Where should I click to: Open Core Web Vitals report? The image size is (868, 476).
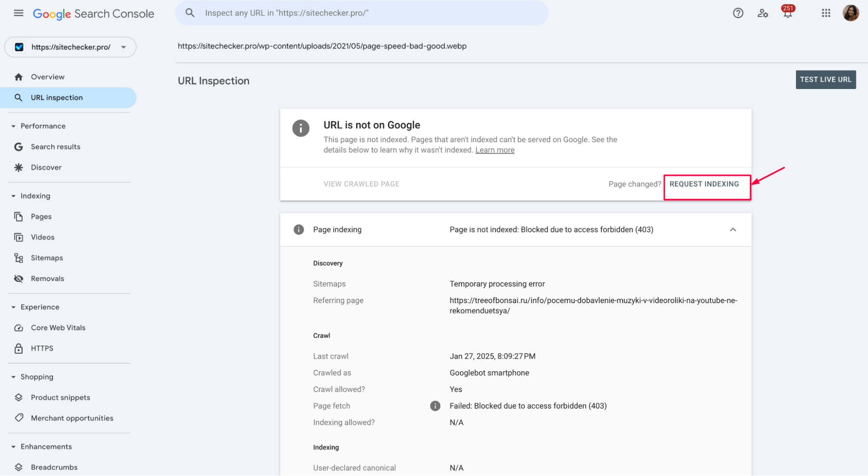point(69,328)
